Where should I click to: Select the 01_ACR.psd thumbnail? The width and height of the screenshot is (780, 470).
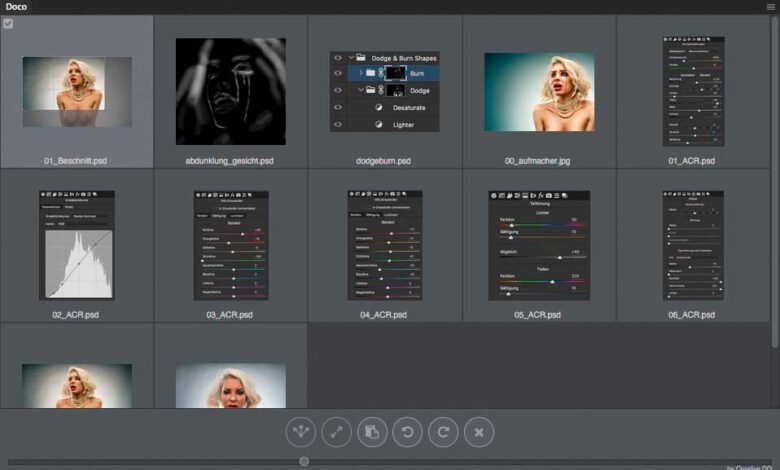pyautogui.click(x=693, y=91)
